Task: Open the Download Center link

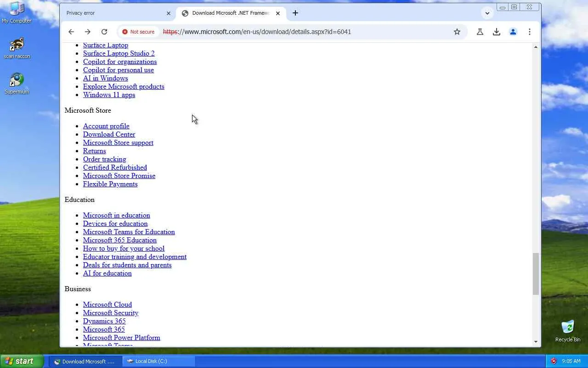Action: pos(109,134)
